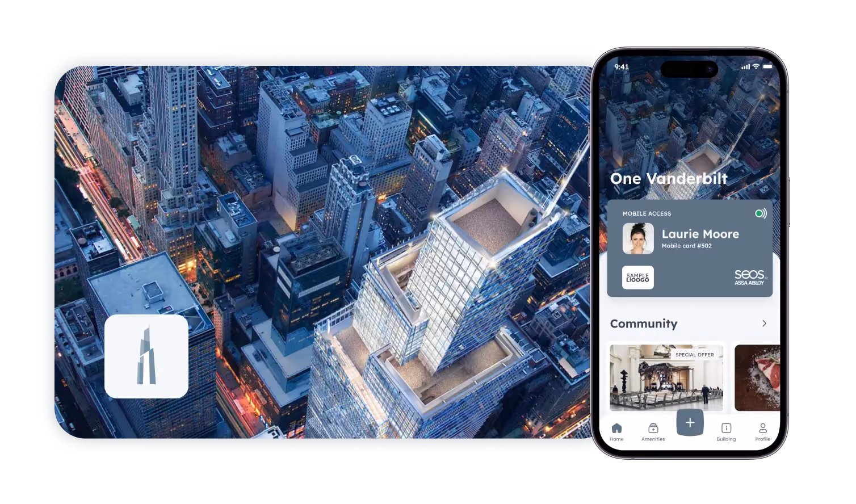Tap the Community heading

644,324
